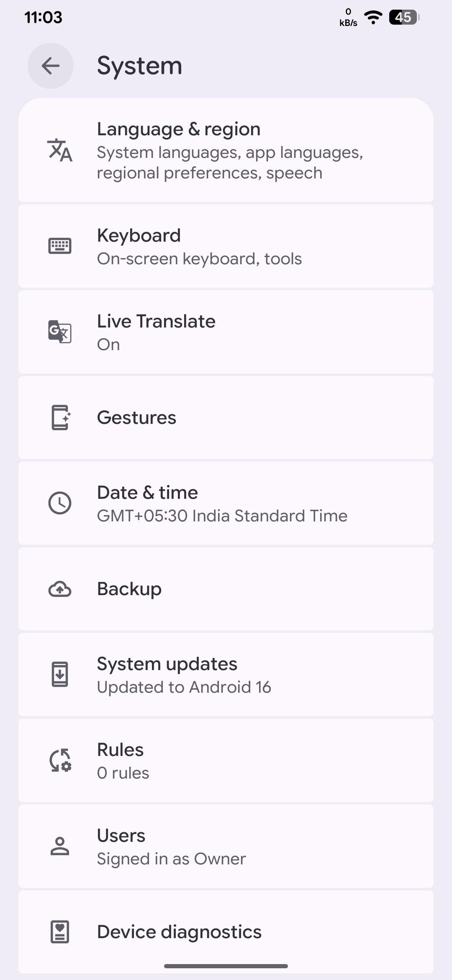The image size is (452, 980).
Task: Open Language & region settings
Action: pyautogui.click(x=229, y=150)
